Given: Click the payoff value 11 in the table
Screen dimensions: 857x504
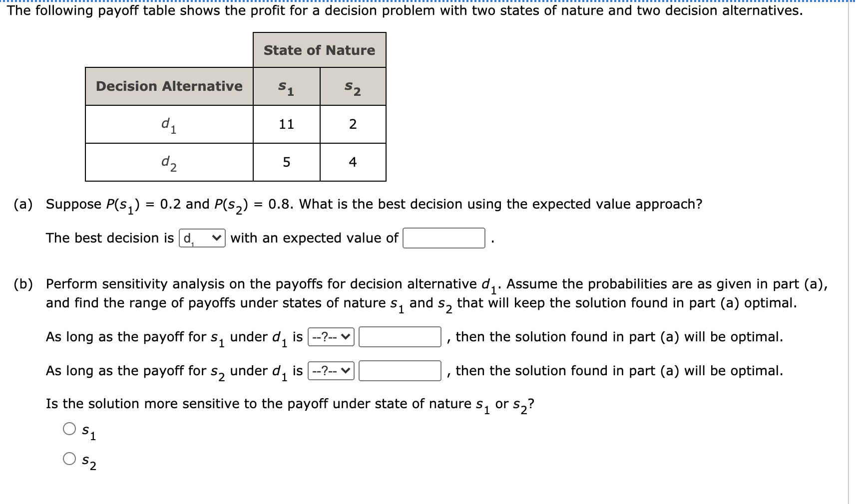Looking at the screenshot, I should click(286, 124).
